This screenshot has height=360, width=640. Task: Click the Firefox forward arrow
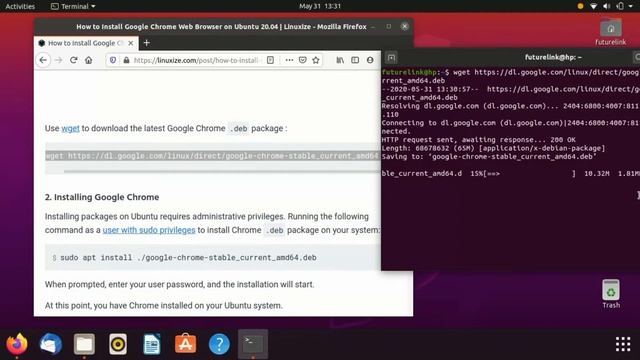[x=58, y=60]
